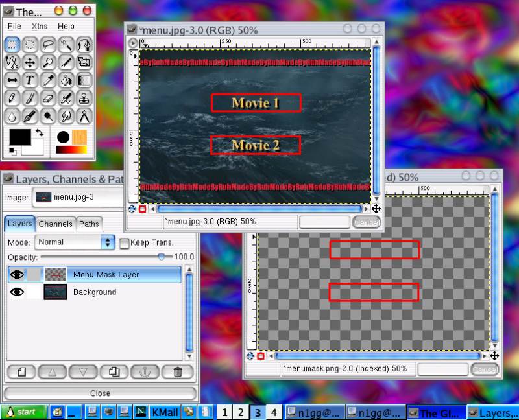Screen dimensions: 519x420
Task: Select the Ellipse Select tool
Action: click(30, 44)
